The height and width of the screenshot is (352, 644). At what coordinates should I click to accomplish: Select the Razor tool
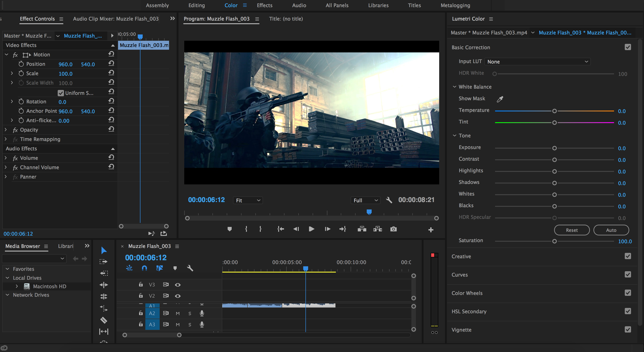point(104,320)
